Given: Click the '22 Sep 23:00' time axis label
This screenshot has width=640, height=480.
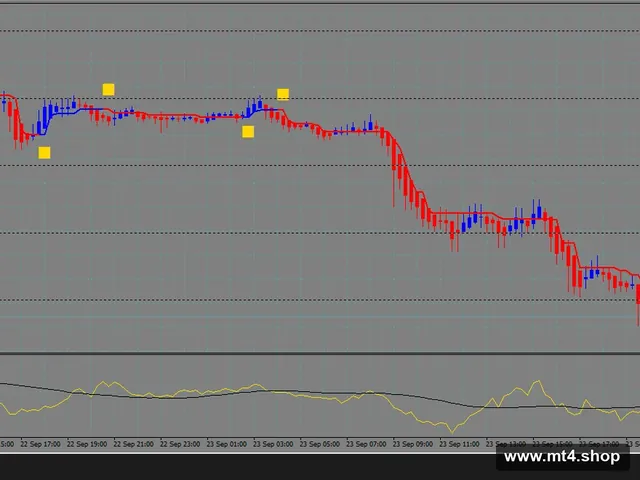Looking at the screenshot, I should (180, 444).
